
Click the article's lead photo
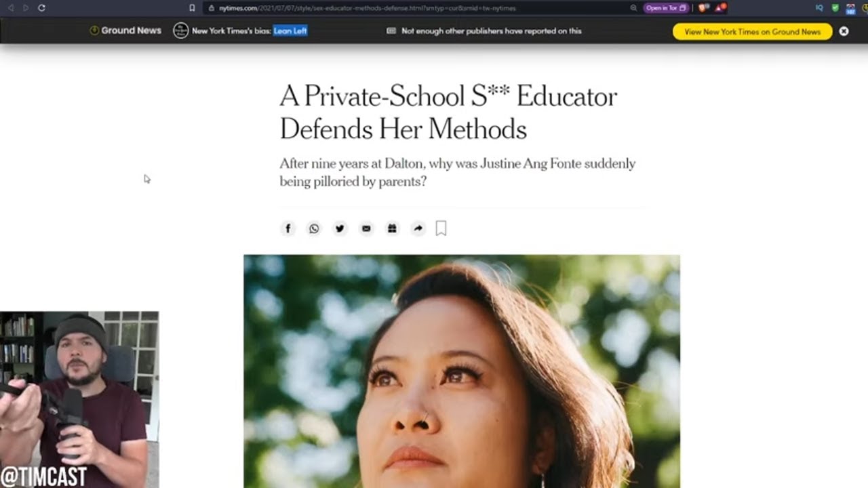pyautogui.click(x=462, y=371)
